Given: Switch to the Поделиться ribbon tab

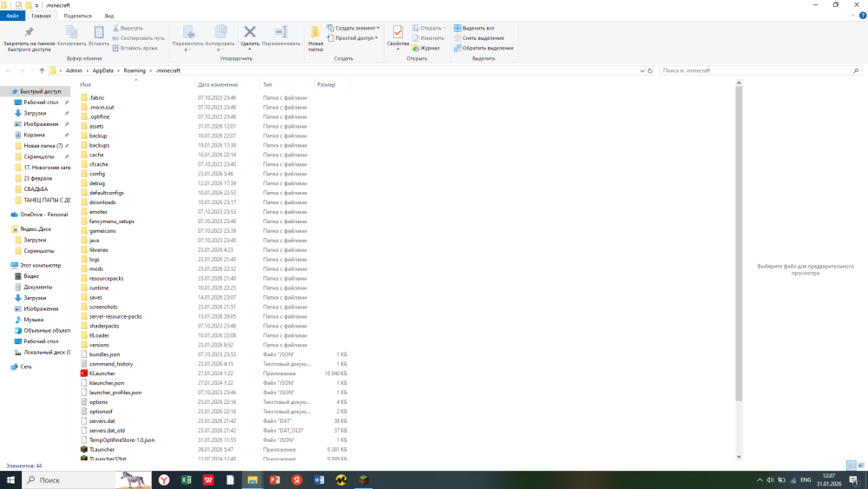Looking at the screenshot, I should [77, 16].
